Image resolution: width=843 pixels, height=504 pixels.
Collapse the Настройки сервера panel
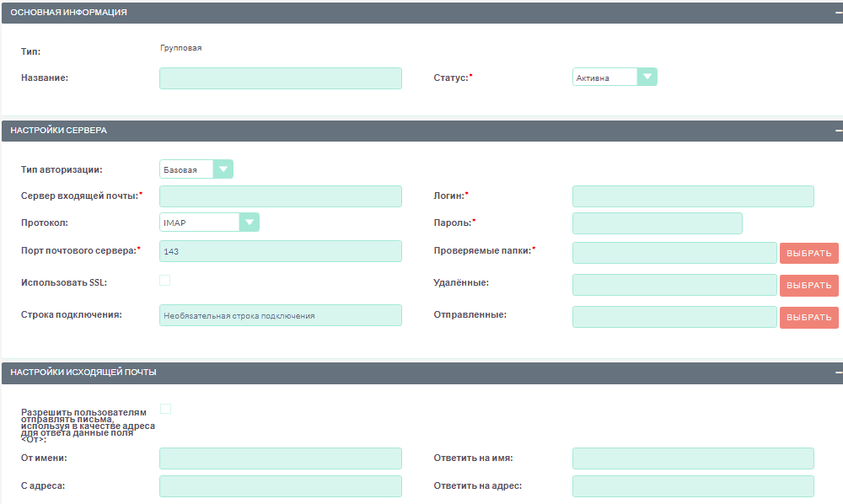click(x=838, y=131)
